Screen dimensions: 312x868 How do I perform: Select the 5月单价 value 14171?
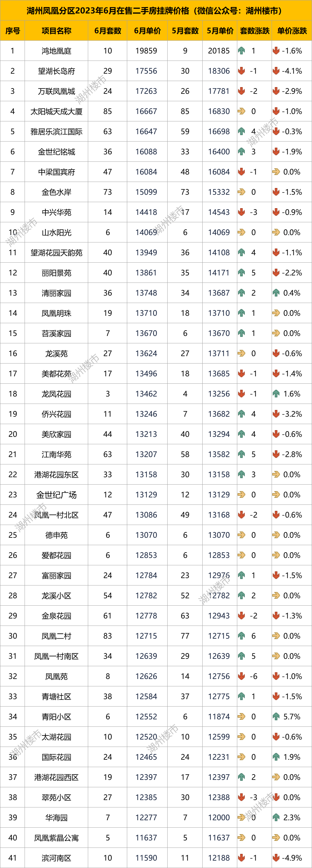pyautogui.click(x=219, y=273)
